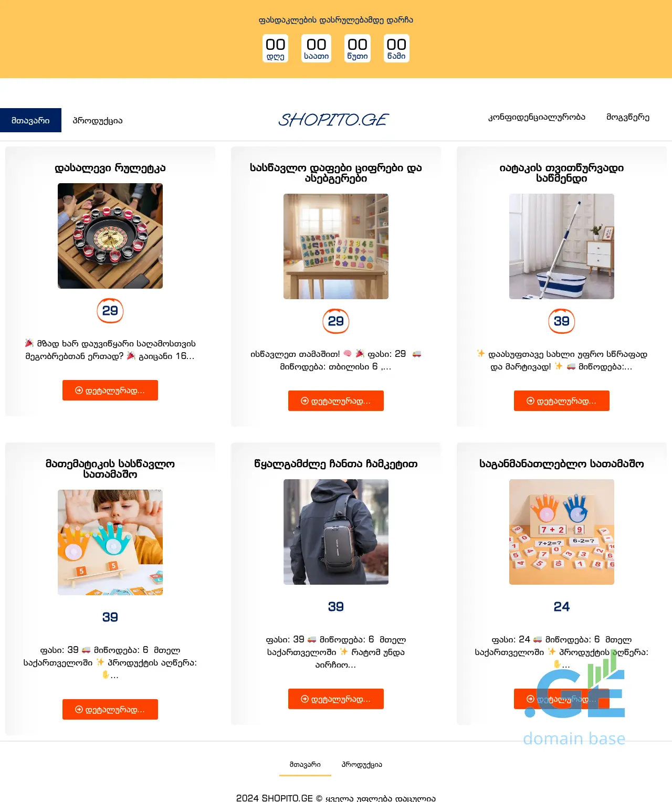Open the self-wringing mop product image
This screenshot has height=802, width=672.
(x=562, y=246)
